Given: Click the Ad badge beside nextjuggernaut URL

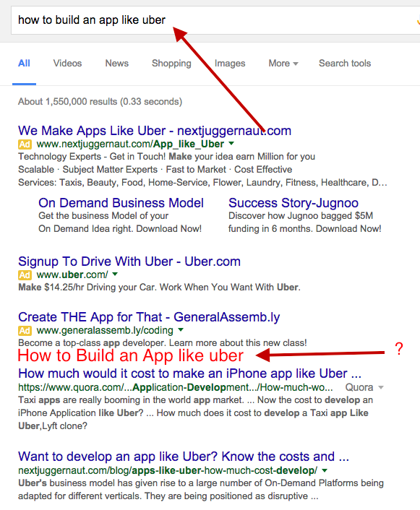Looking at the screenshot, I should (25, 144).
